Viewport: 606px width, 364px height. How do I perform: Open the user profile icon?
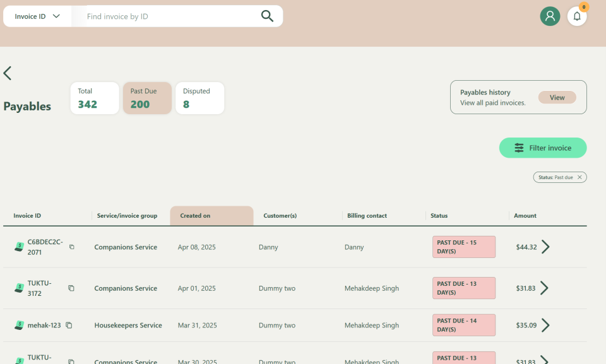(550, 16)
